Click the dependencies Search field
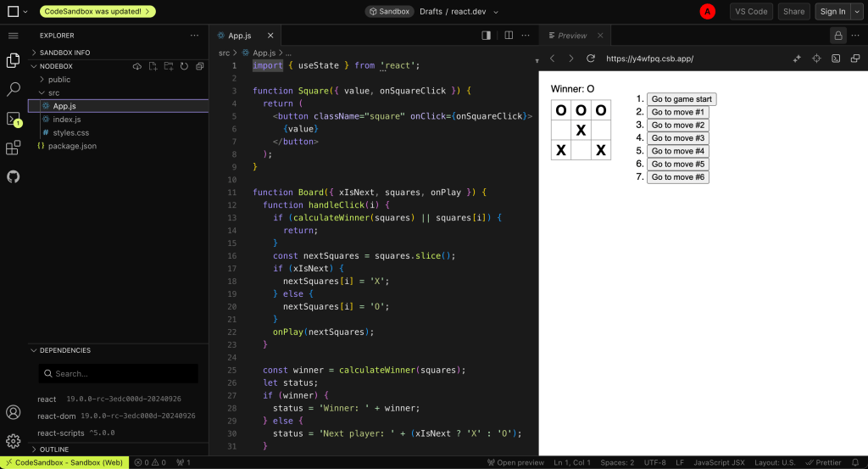 coord(118,374)
